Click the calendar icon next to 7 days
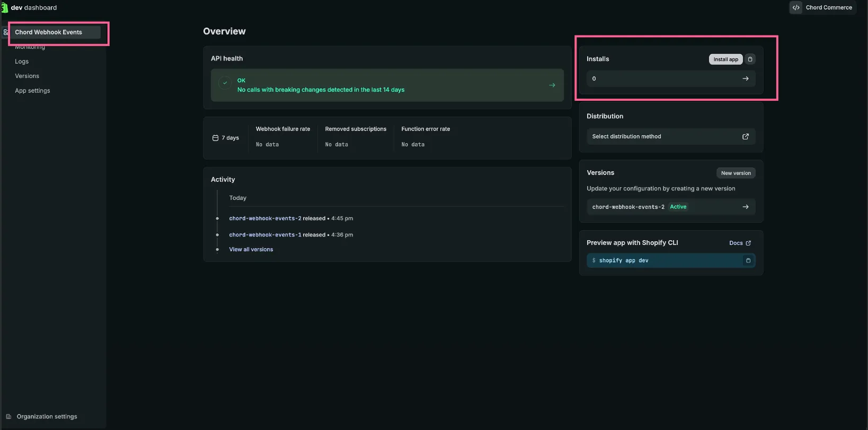868x430 pixels. coord(215,138)
